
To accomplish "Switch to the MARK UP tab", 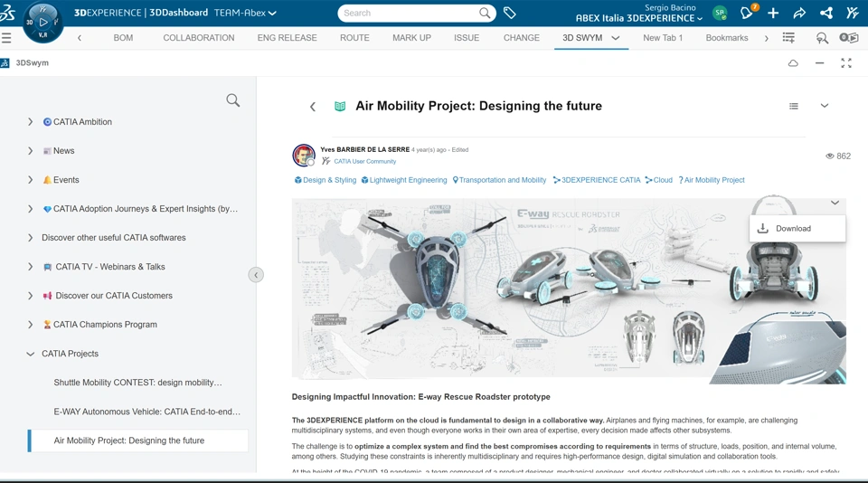I will [x=412, y=38].
